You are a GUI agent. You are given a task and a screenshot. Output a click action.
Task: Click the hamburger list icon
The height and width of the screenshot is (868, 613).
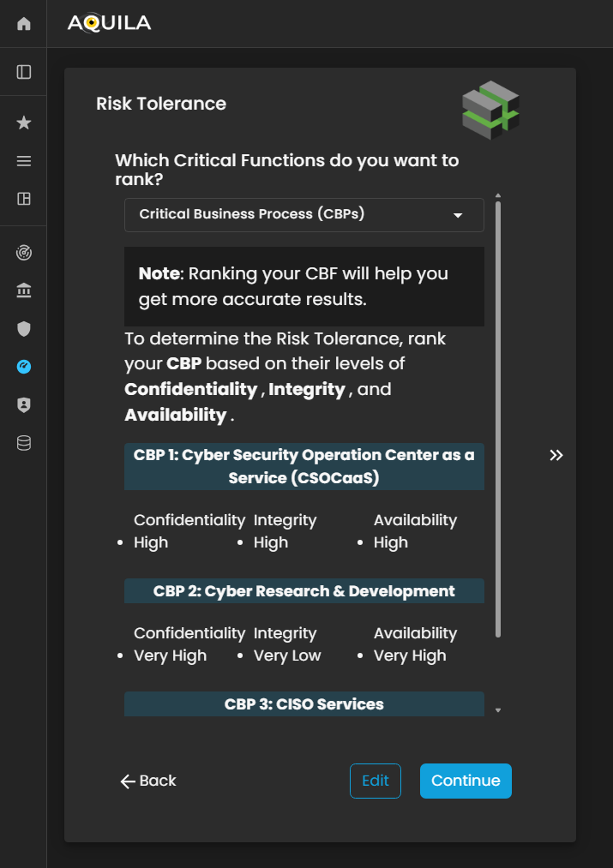24,161
